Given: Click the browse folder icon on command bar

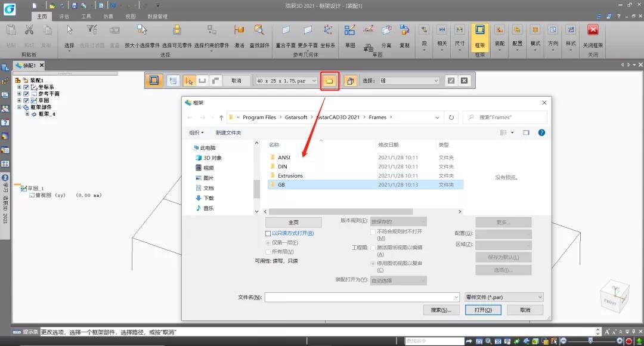Looking at the screenshot, I should tap(329, 81).
